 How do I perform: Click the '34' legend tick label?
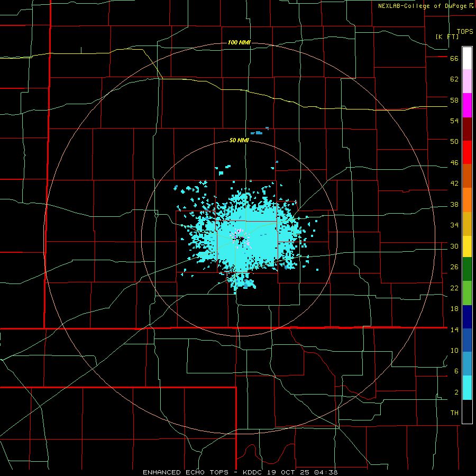pyautogui.click(x=454, y=225)
